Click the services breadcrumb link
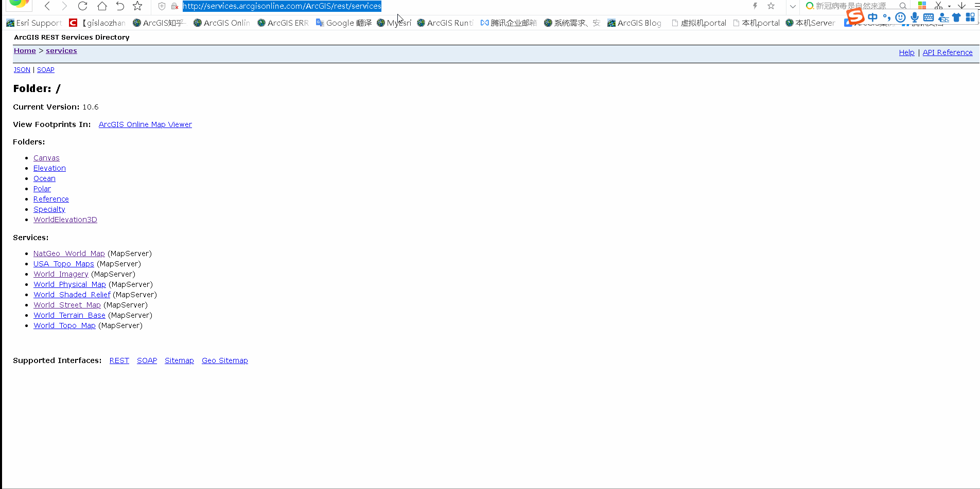980x489 pixels. pyautogui.click(x=61, y=50)
